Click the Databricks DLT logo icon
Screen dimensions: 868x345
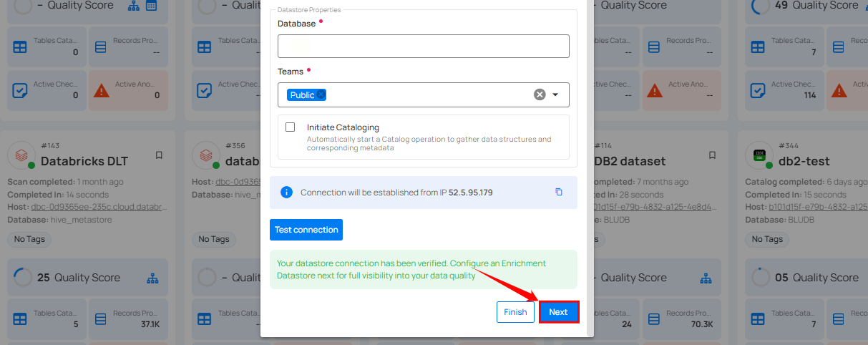[x=21, y=155]
